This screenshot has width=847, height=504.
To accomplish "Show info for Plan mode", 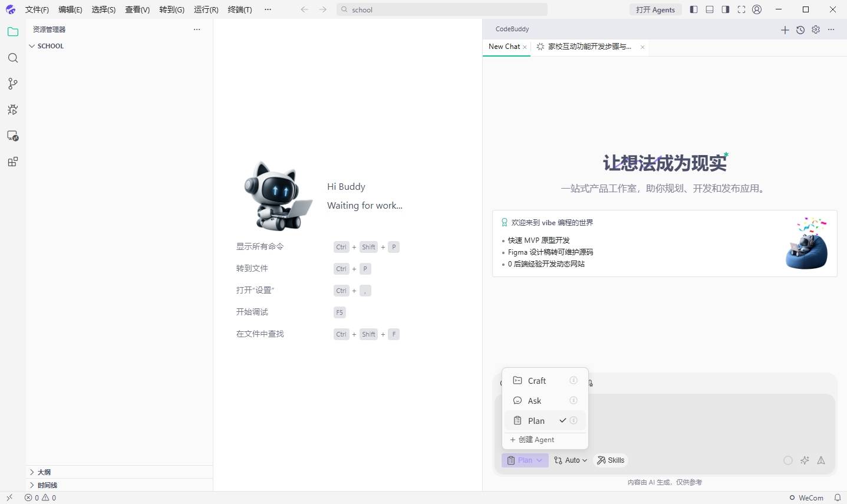I will [574, 420].
